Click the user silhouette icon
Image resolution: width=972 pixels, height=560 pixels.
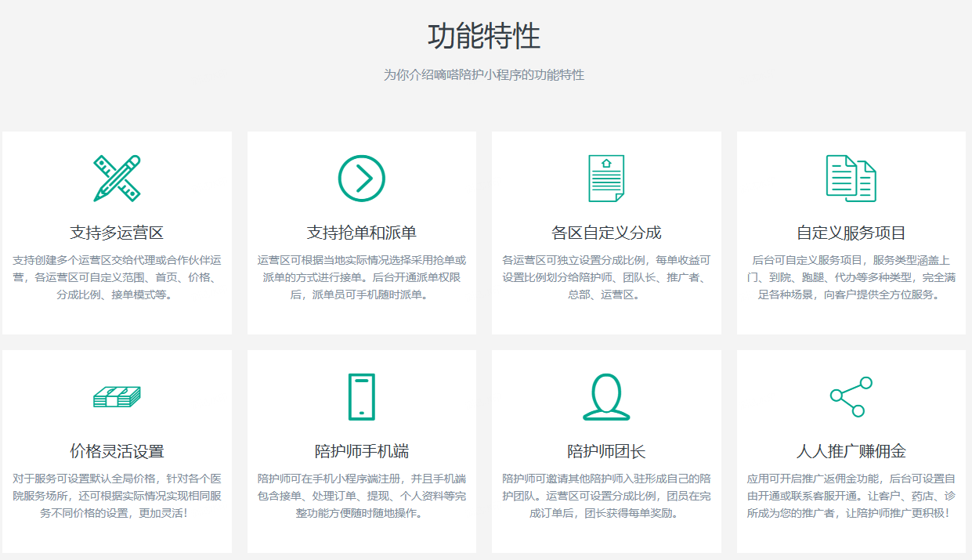point(606,397)
